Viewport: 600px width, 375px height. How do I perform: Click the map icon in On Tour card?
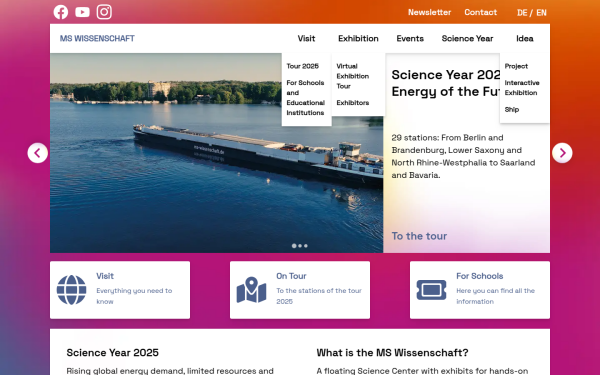click(x=251, y=290)
